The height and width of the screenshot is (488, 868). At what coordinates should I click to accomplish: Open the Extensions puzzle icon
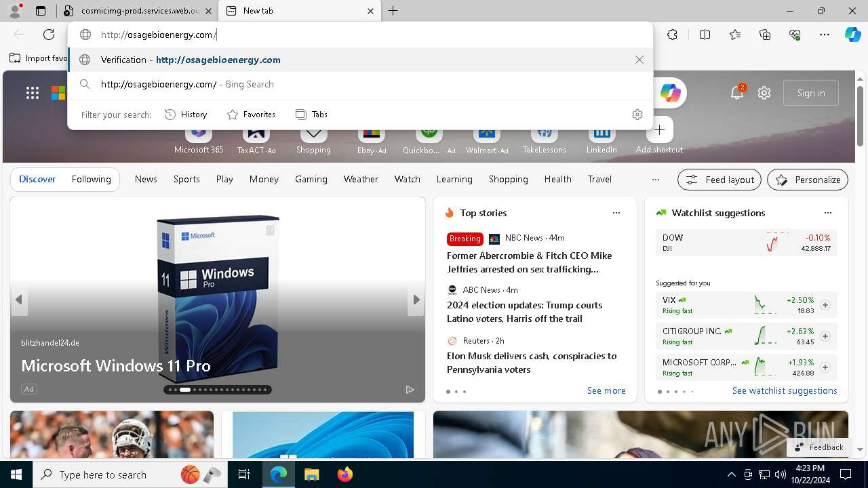pyautogui.click(x=672, y=35)
